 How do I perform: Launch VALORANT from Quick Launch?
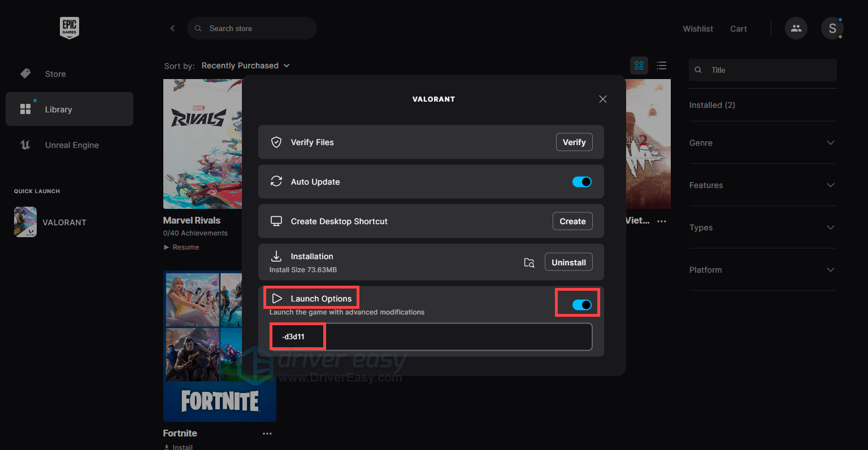tap(25, 222)
